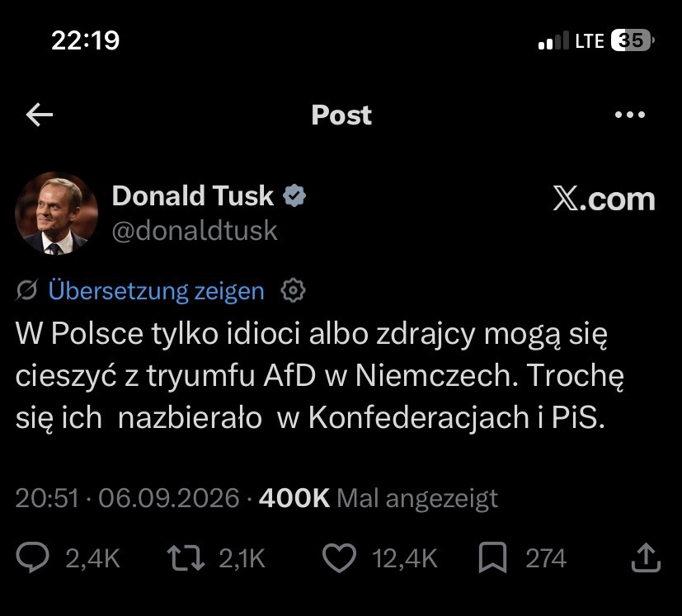Click Übersetzung zeigen link
Image resolution: width=682 pixels, height=616 pixels.
point(156,290)
